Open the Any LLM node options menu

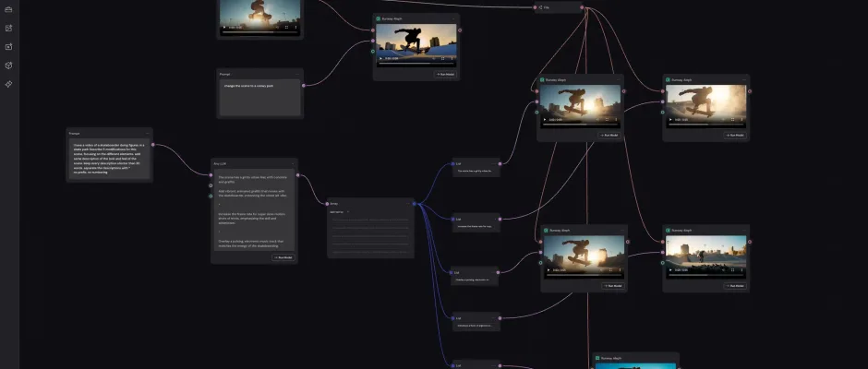(x=292, y=164)
